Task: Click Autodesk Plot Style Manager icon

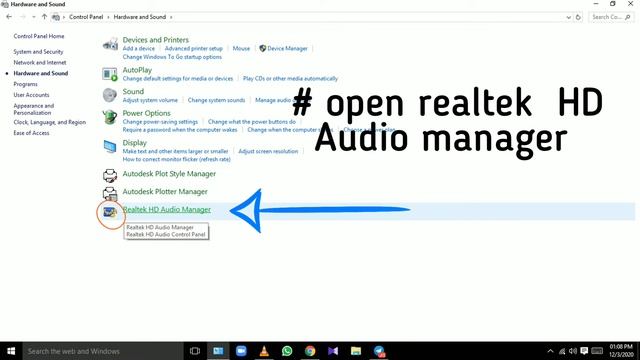Action: click(110, 175)
